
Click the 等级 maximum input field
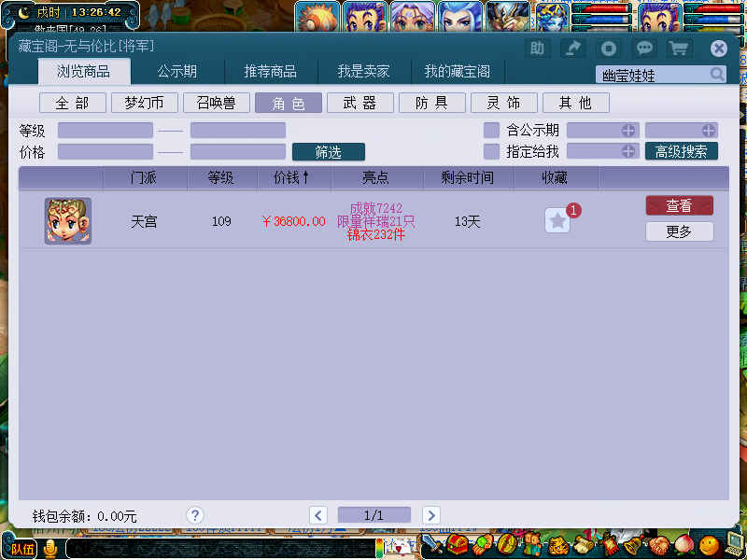tap(238, 130)
